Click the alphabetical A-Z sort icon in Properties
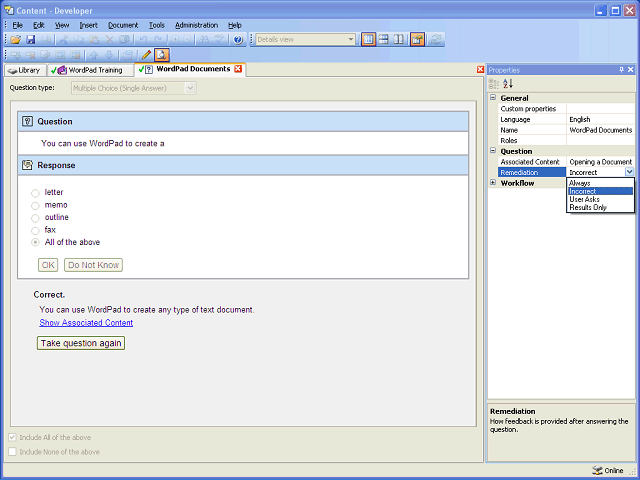 pyautogui.click(x=508, y=84)
